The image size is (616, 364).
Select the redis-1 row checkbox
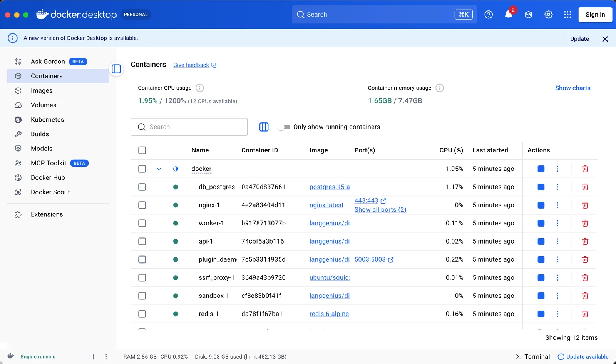coord(142,314)
